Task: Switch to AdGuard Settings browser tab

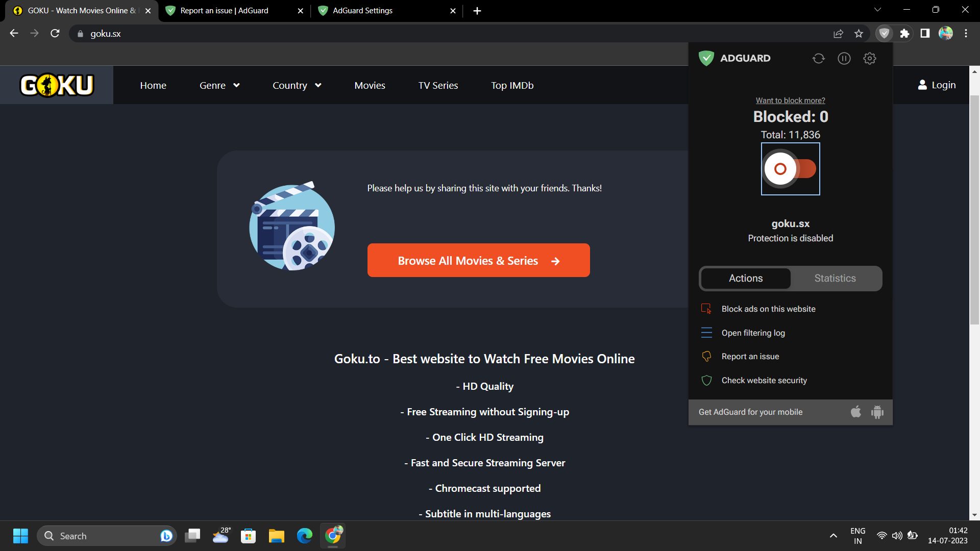Action: pos(362,11)
